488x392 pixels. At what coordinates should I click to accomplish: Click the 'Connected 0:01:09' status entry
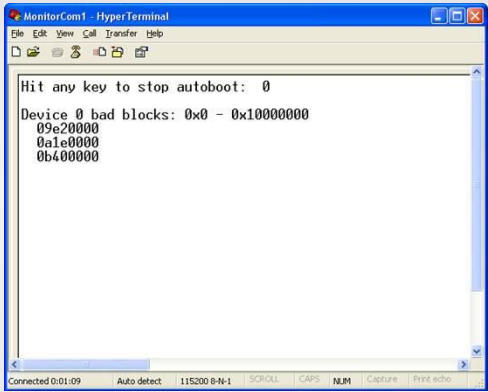[44, 381]
